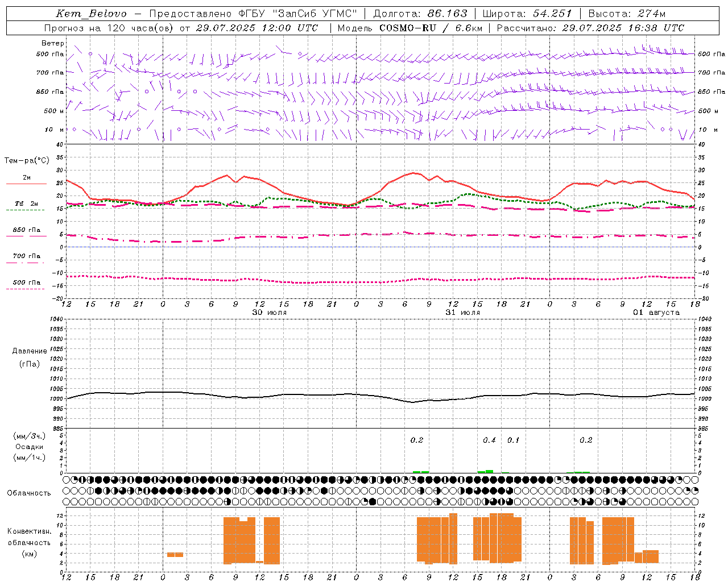728x582 pixels.
Task: Click the 700 гПа entry in the temperature legend
Action: click(x=27, y=256)
